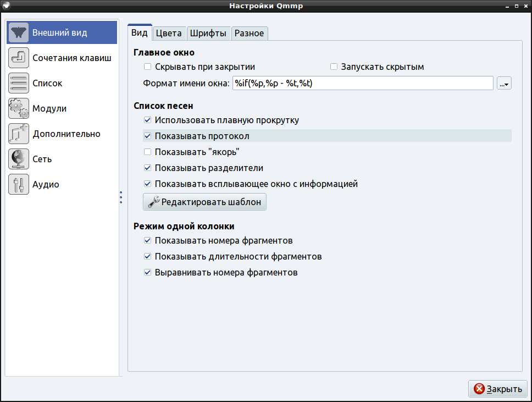Switch to the Цвета tab
The image size is (532, 402).
[169, 33]
